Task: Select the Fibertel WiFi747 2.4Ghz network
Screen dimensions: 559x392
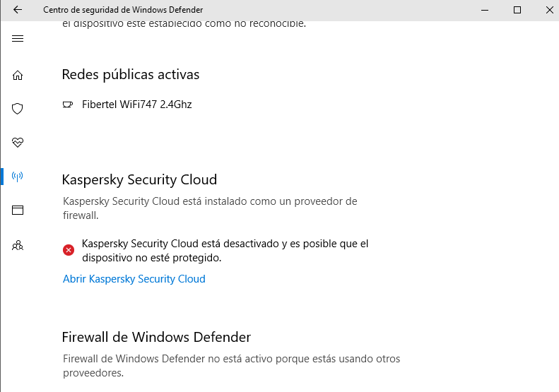Action: [x=137, y=105]
